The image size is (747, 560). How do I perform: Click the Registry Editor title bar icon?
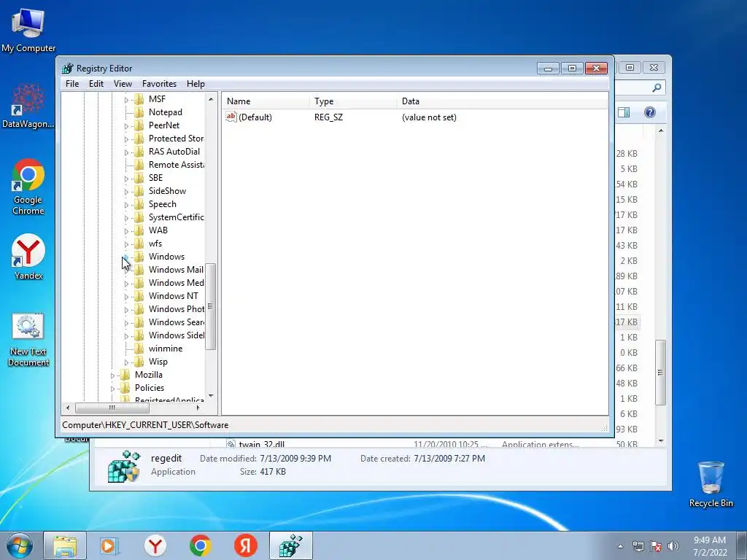68,68
